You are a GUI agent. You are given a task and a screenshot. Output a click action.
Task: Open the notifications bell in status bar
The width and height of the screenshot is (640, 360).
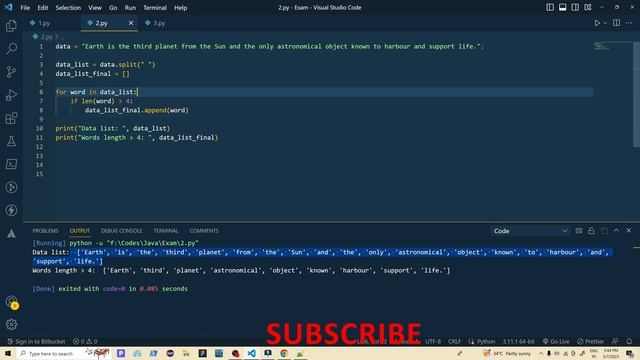click(629, 341)
